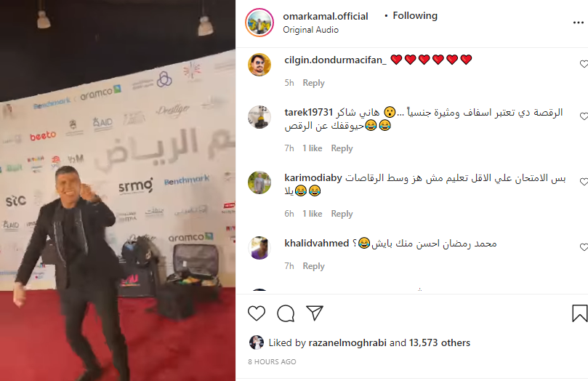Open the three-dot more options menu
The image size is (588, 381).
click(579, 23)
